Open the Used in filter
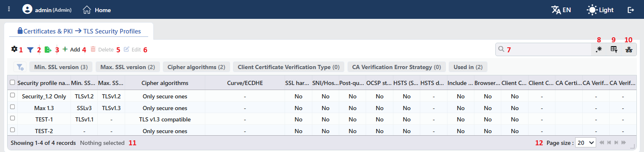Viewport: 644px width, 152px height. pos(468,67)
